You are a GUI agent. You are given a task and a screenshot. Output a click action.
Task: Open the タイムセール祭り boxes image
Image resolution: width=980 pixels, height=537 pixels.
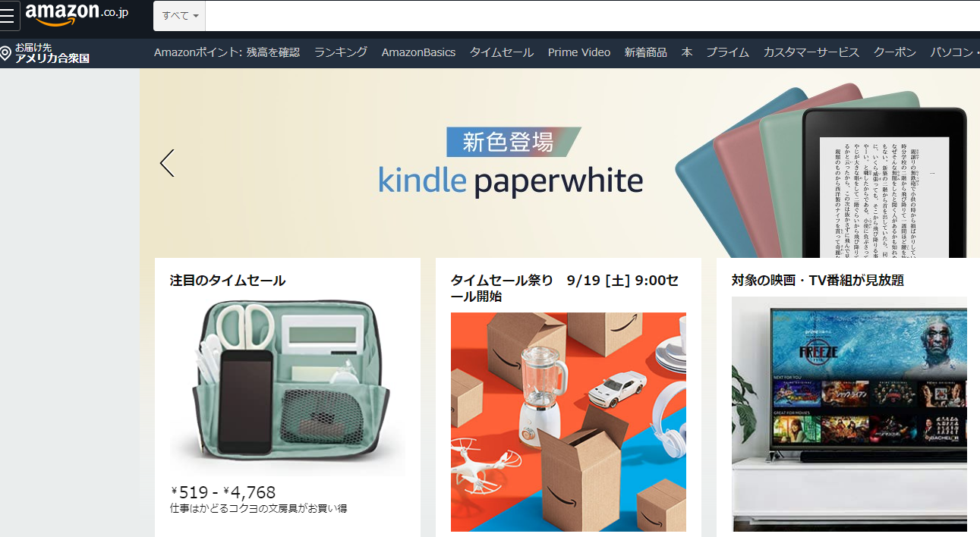(569, 422)
